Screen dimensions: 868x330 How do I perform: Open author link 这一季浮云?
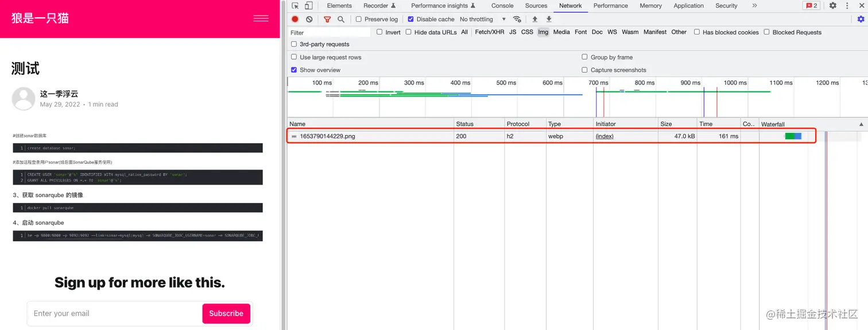[x=59, y=94]
